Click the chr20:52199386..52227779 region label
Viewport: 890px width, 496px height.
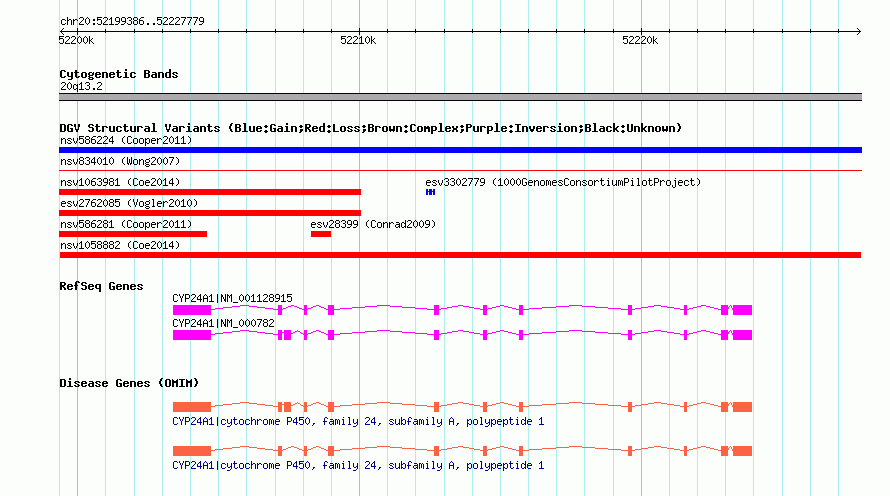click(x=132, y=21)
